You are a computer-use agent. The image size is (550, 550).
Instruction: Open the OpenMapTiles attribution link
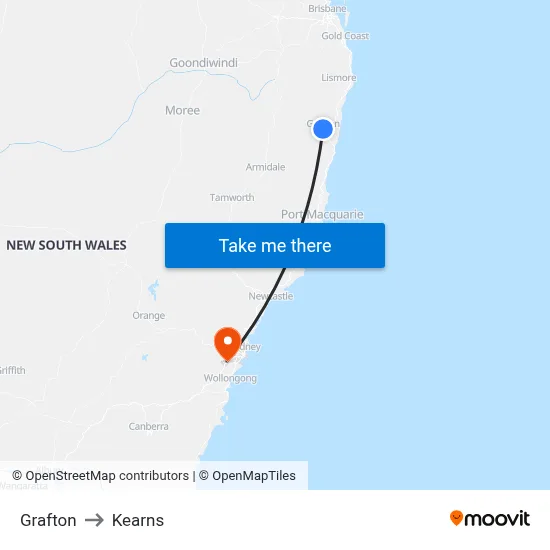(247, 476)
